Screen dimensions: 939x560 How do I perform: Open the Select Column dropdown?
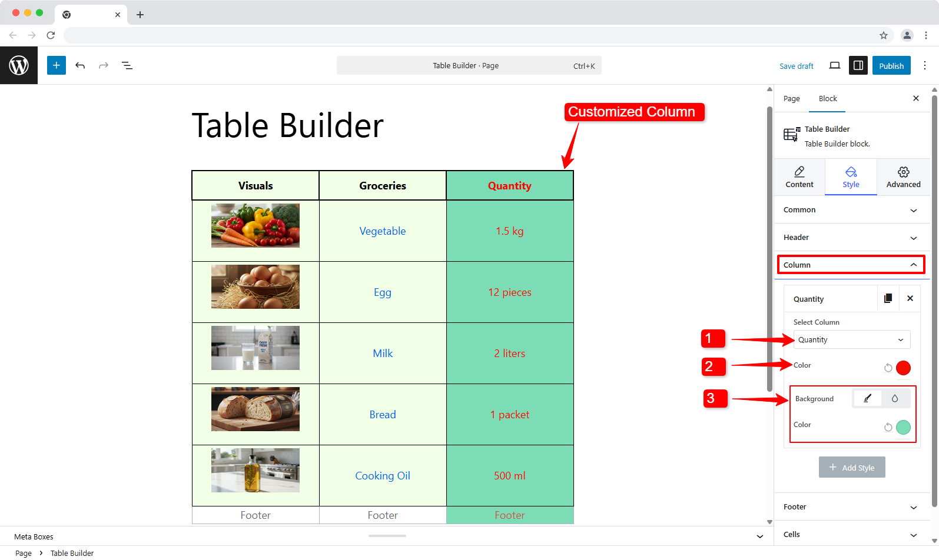(x=851, y=339)
